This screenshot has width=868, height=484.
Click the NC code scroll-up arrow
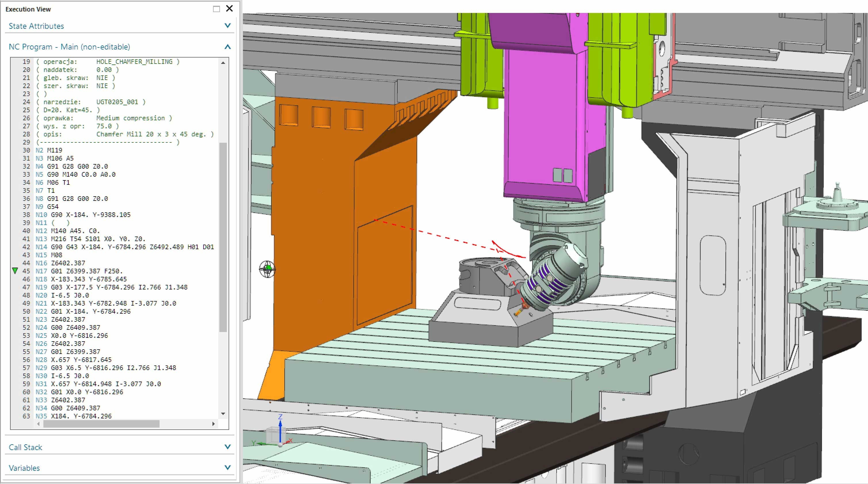(x=223, y=63)
